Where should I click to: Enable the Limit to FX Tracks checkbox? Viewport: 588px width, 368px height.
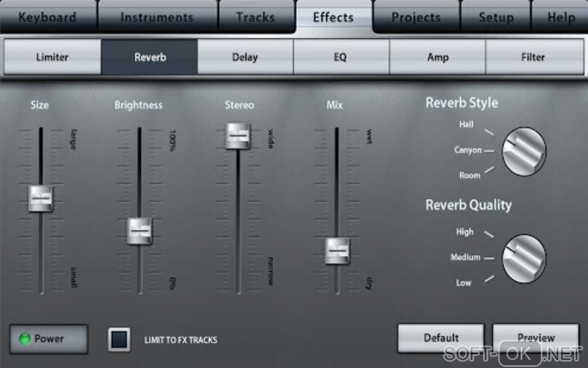tap(119, 340)
